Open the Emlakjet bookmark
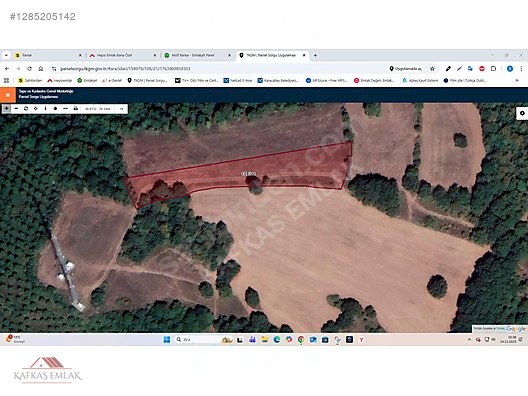This screenshot has height=396, width=528. (x=87, y=80)
